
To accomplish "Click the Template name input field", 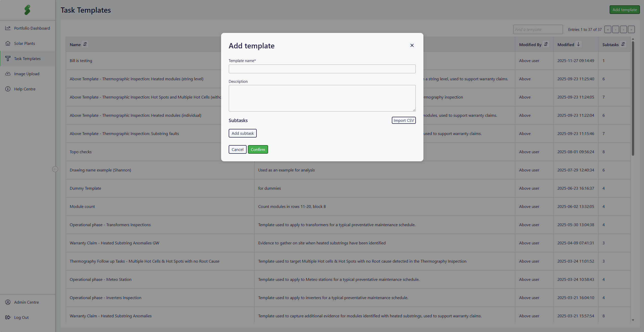I will click(x=322, y=69).
